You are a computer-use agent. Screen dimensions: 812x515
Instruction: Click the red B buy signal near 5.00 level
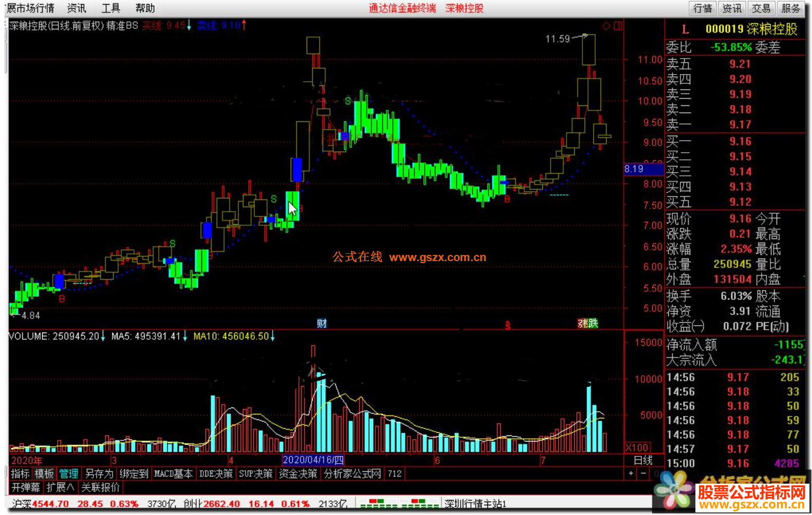click(x=62, y=299)
